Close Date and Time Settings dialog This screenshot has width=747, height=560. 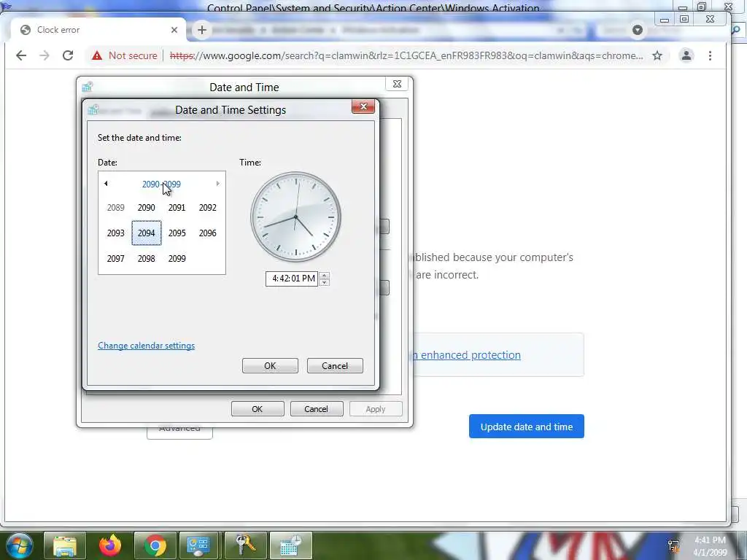(x=363, y=106)
